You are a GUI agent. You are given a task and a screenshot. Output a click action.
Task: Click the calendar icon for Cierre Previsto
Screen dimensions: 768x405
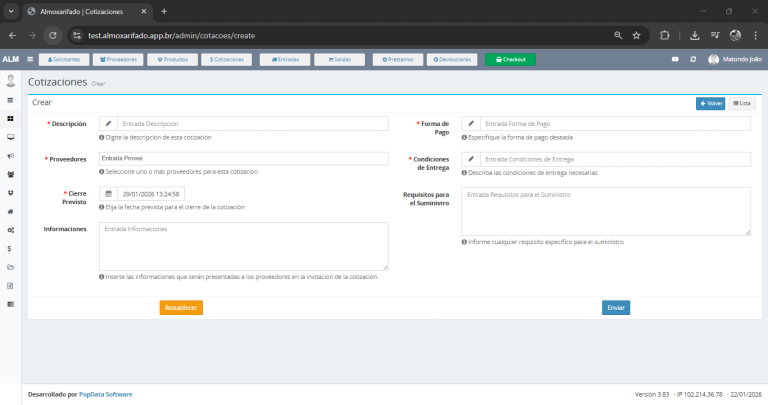pyautogui.click(x=108, y=194)
